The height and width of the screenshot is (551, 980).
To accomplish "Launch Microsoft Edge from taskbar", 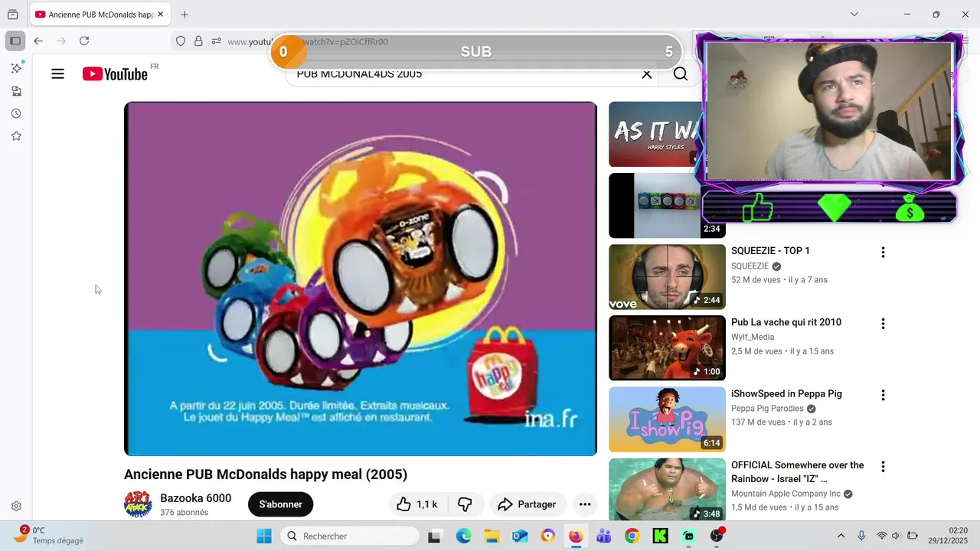I will point(464,536).
